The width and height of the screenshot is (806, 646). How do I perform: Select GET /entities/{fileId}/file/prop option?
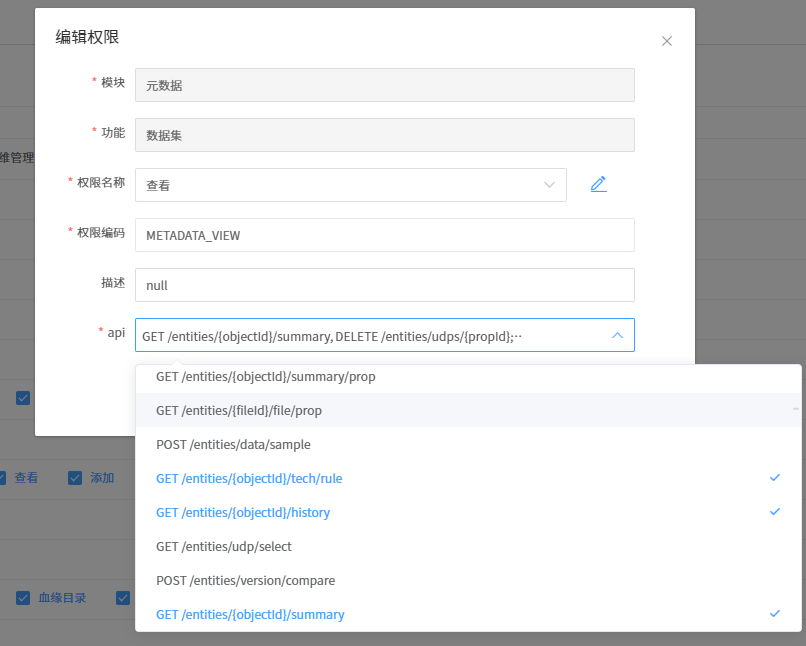(468, 410)
